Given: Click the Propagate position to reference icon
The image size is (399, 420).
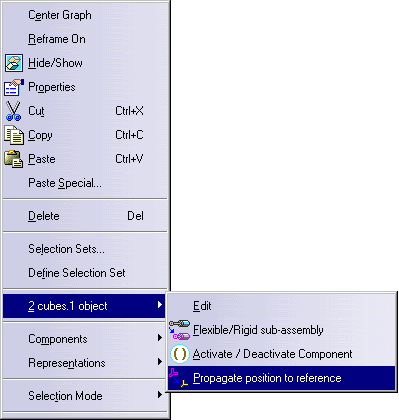Looking at the screenshot, I should pos(179,378).
